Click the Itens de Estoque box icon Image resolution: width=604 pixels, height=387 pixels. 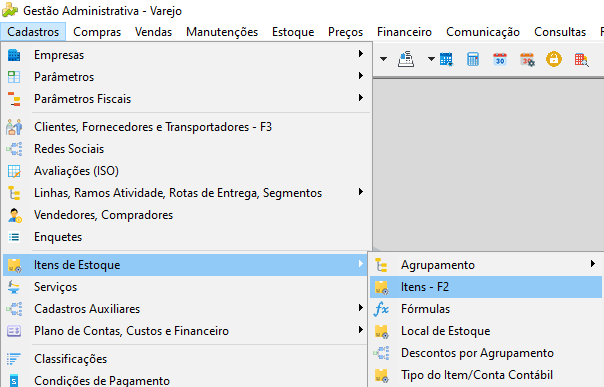coord(15,265)
